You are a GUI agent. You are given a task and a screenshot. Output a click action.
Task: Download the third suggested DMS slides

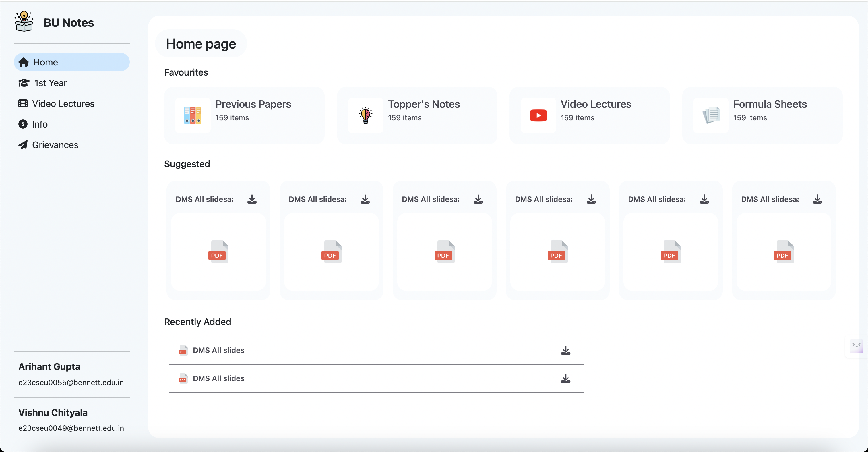click(x=478, y=199)
